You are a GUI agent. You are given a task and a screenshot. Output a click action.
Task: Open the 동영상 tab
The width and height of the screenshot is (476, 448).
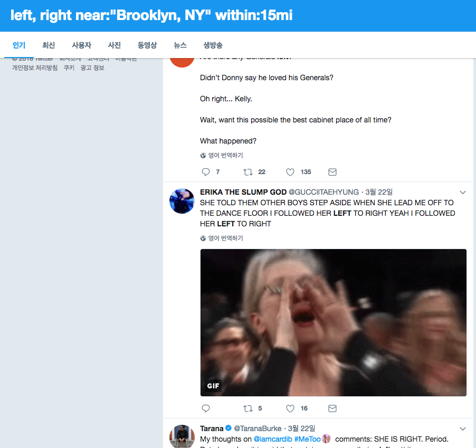(x=147, y=45)
